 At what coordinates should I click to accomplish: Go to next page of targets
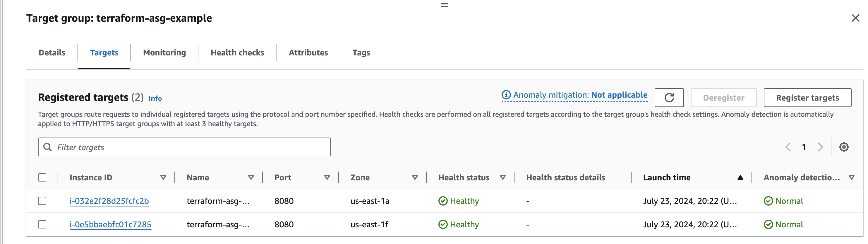coord(820,147)
